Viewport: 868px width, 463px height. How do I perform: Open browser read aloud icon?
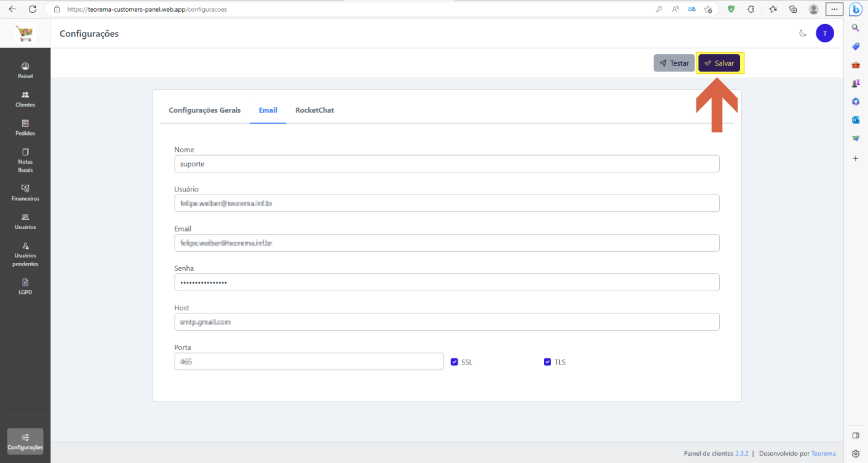[675, 9]
